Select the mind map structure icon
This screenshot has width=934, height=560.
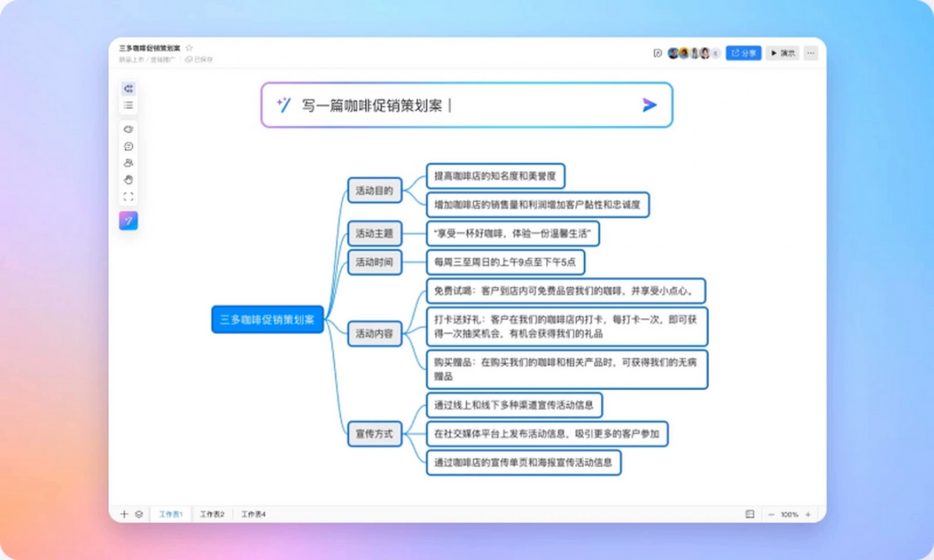pyautogui.click(x=128, y=87)
